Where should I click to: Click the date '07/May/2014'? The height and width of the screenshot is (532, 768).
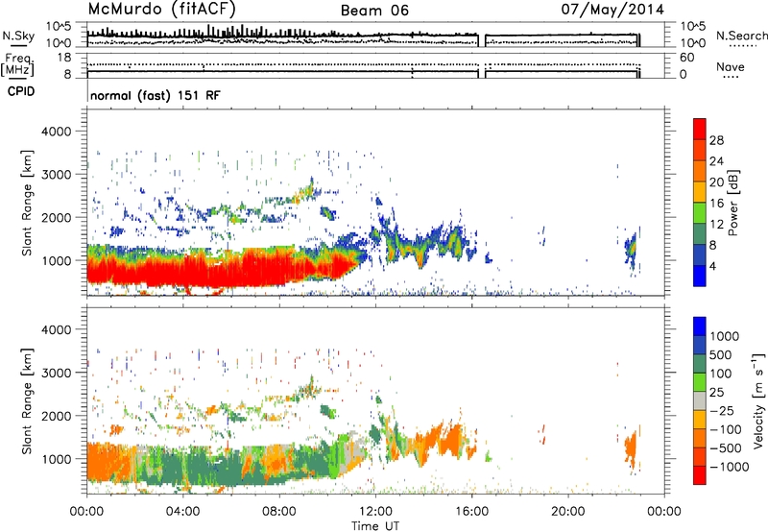[x=612, y=10]
